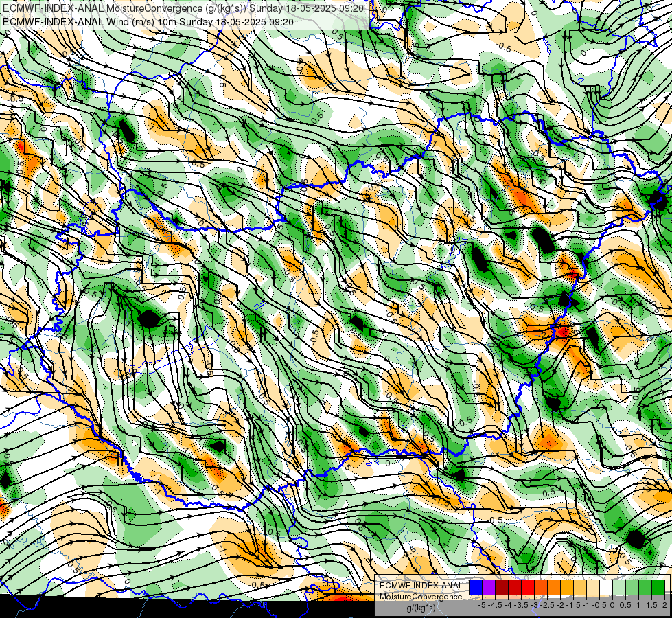Pick the swatch between -3 and -2.5 ticks
The image size is (672, 618).
click(541, 587)
